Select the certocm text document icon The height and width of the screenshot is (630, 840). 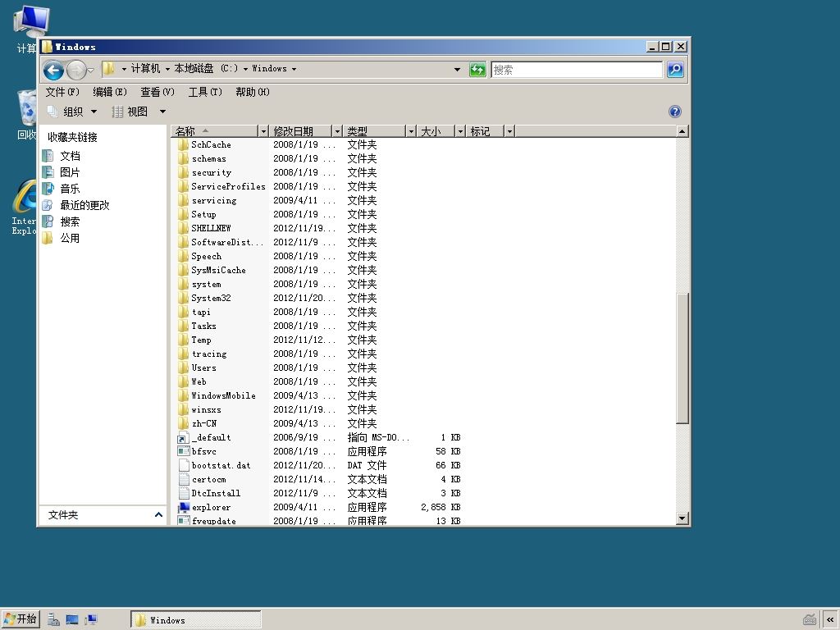point(183,479)
